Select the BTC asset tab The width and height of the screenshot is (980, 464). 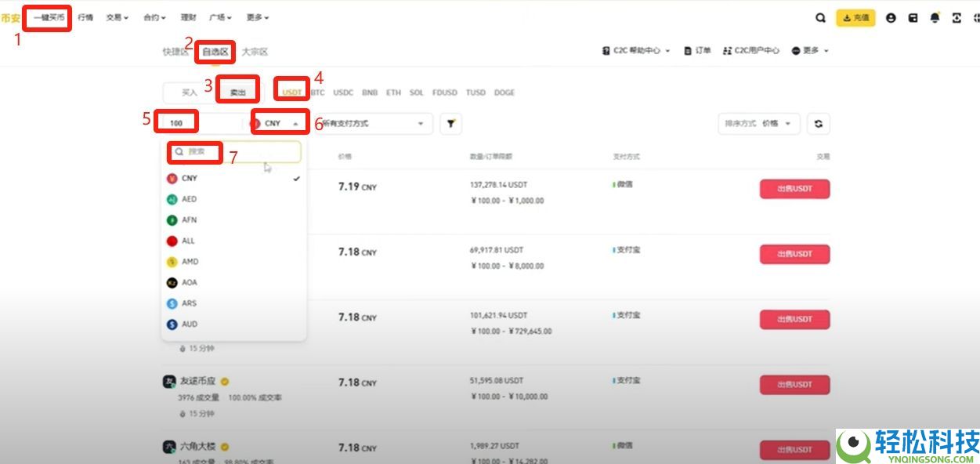pyautogui.click(x=316, y=92)
